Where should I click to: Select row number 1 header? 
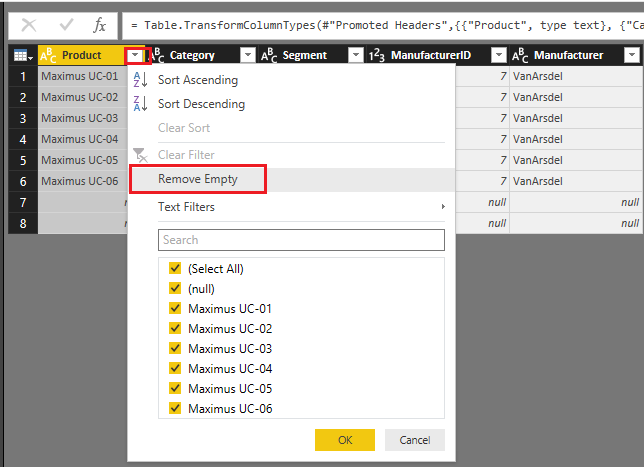[23, 76]
